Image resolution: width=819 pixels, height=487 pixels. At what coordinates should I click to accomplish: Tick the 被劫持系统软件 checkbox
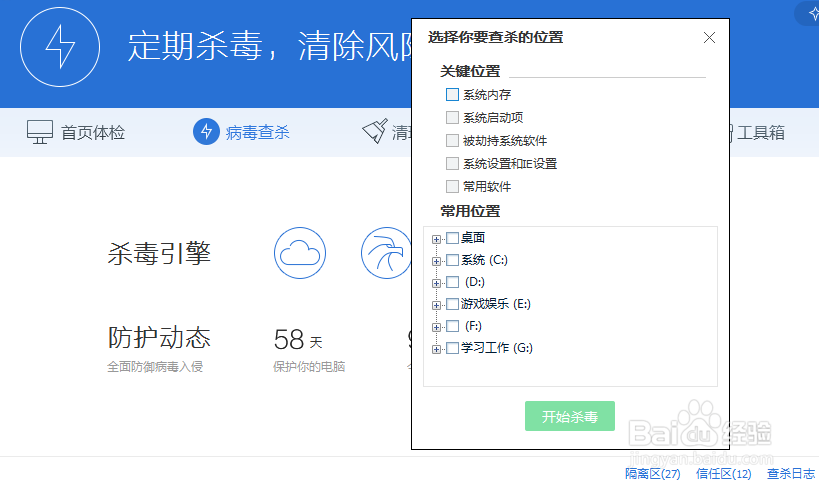pos(452,141)
